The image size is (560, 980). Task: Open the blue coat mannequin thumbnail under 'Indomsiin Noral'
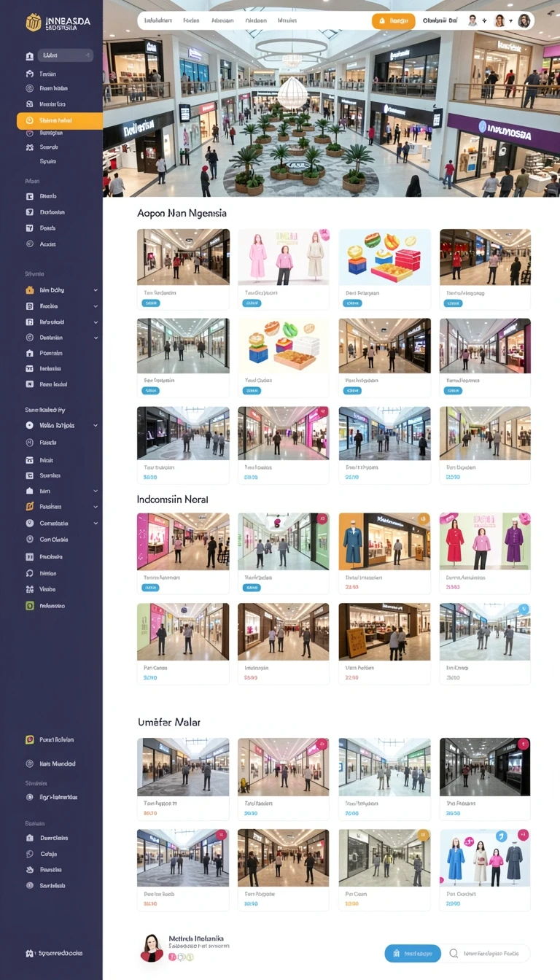384,541
